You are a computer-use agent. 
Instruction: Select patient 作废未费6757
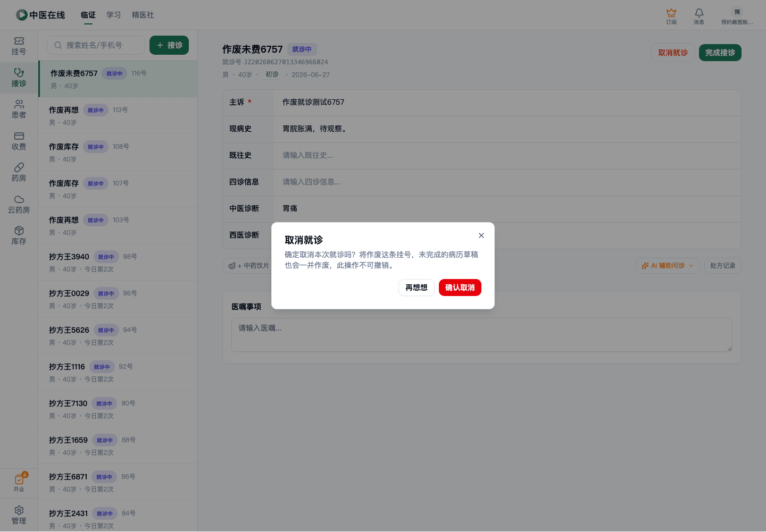click(x=118, y=79)
